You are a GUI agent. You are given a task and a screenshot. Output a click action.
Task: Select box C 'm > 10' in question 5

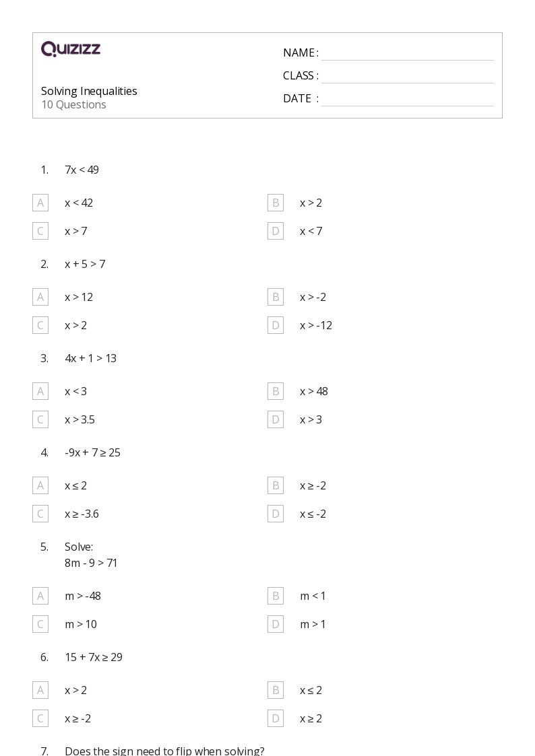[40, 624]
